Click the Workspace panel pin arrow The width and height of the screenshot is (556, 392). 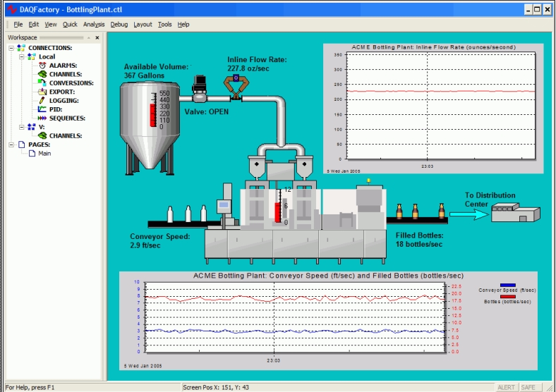[x=89, y=37]
